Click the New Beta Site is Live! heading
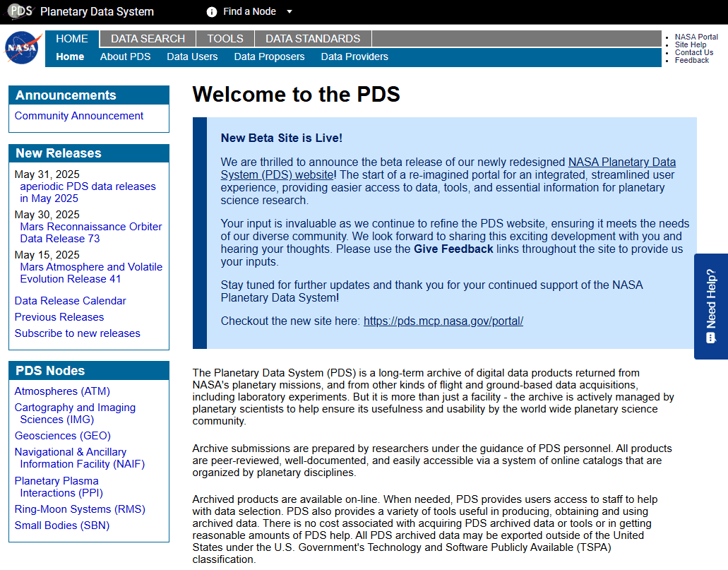728x570 pixels. pos(281,138)
